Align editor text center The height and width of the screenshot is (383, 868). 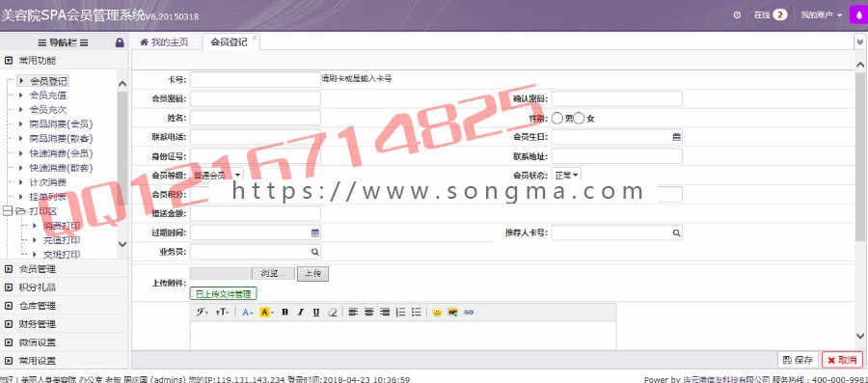click(x=368, y=313)
